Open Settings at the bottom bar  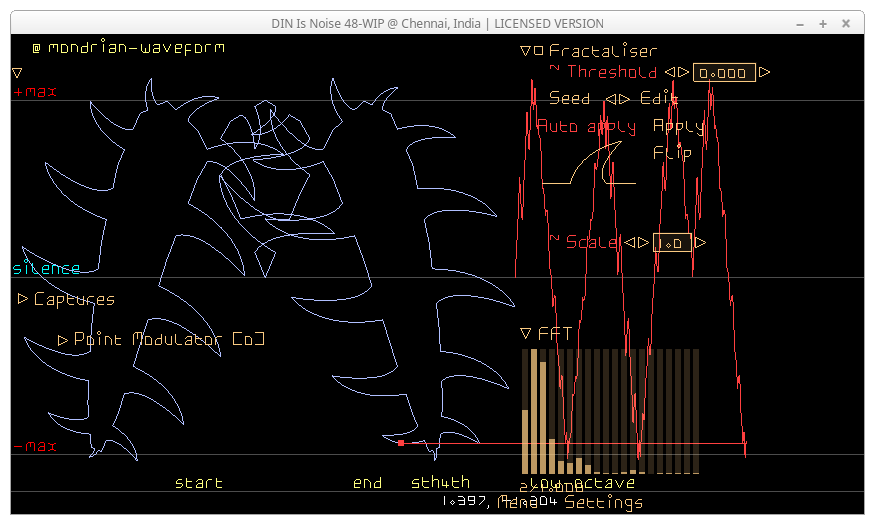pos(603,502)
